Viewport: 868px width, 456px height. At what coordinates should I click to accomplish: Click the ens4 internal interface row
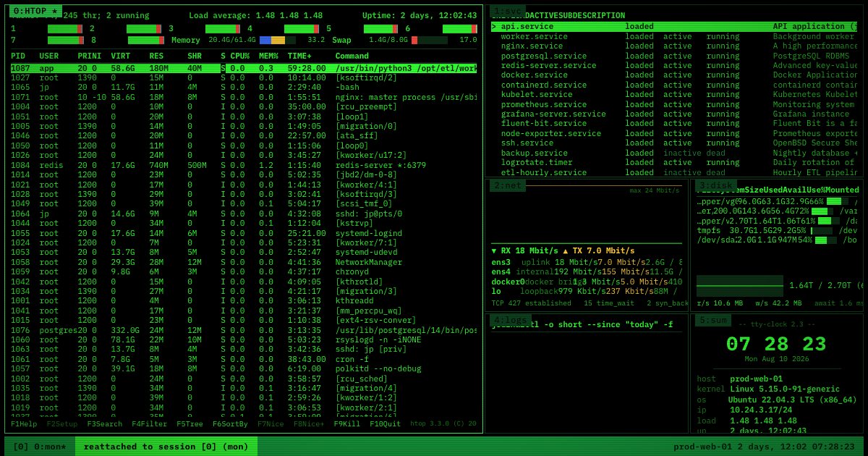[587, 271]
